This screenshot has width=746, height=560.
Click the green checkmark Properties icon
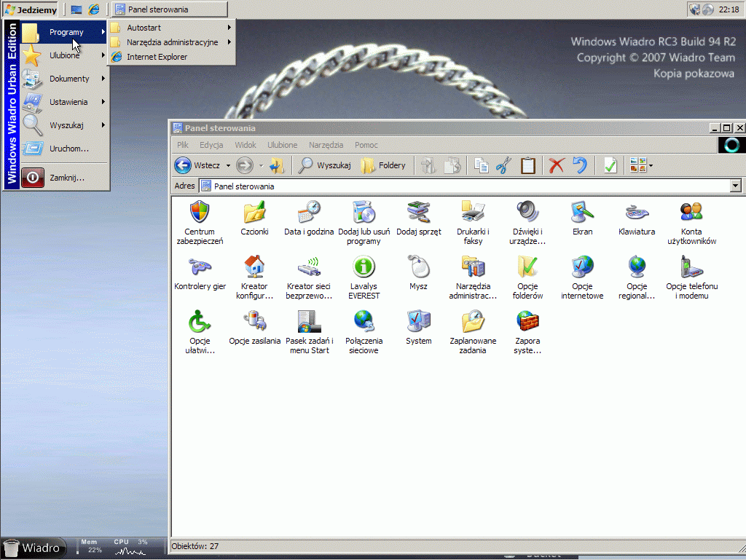[x=610, y=165]
